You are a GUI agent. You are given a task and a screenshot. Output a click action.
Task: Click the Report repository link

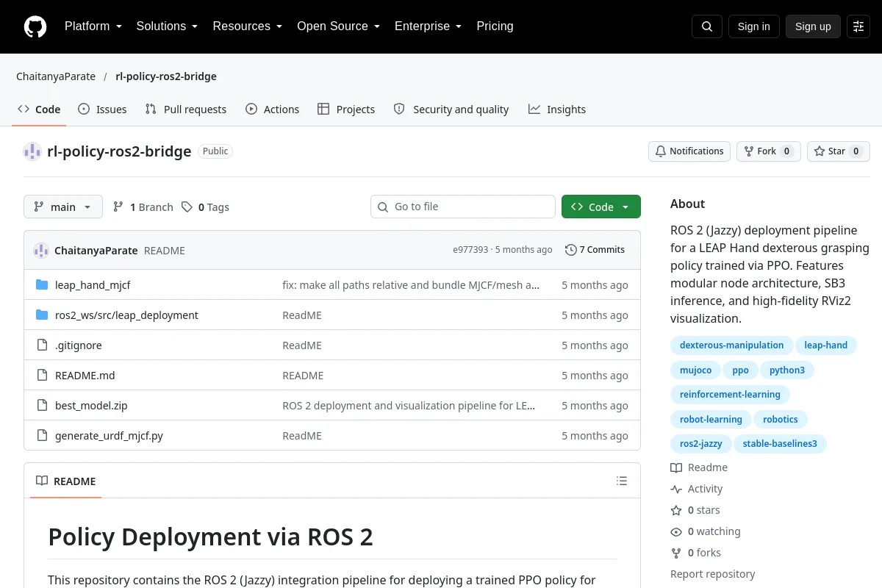[x=713, y=574]
